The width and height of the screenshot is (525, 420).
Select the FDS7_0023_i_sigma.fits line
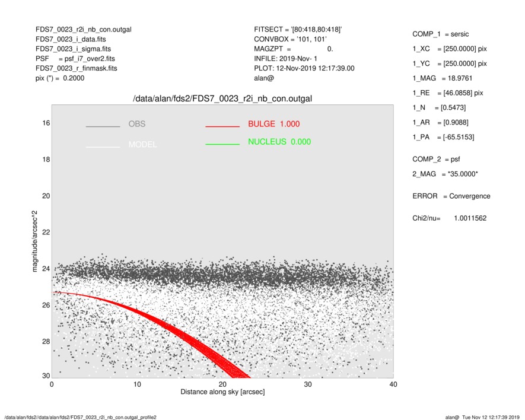pos(73,49)
